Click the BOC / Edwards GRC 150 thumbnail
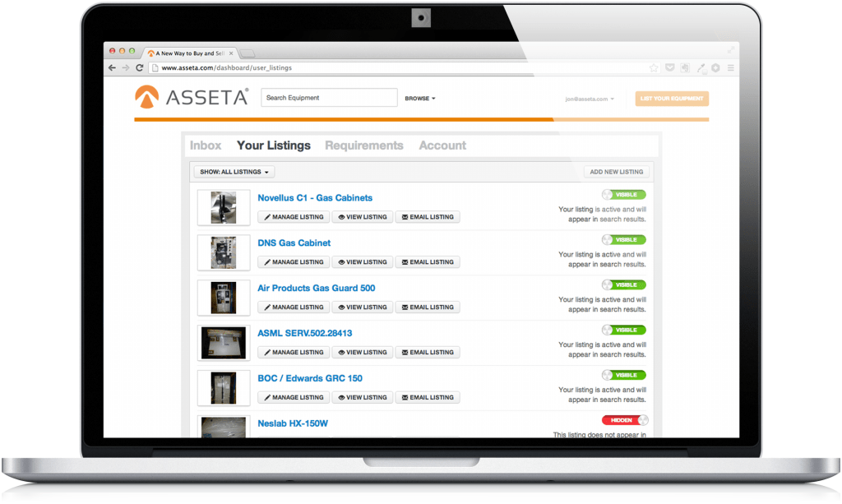The width and height of the screenshot is (842, 504). 224,388
